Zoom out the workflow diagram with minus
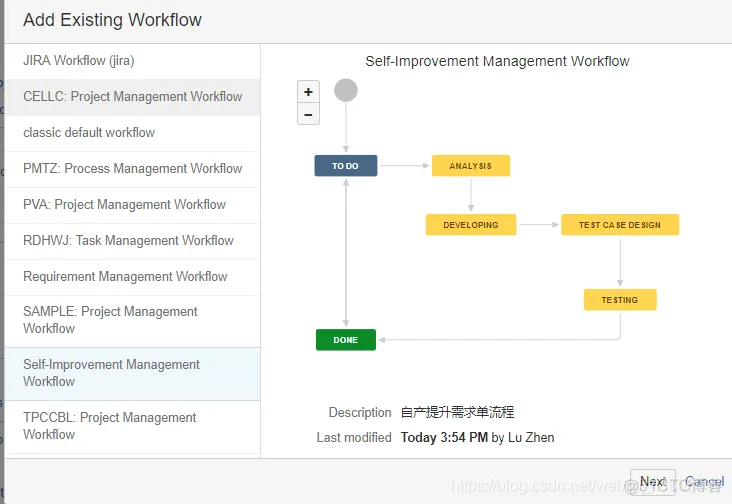The height and width of the screenshot is (504, 732). [x=308, y=114]
